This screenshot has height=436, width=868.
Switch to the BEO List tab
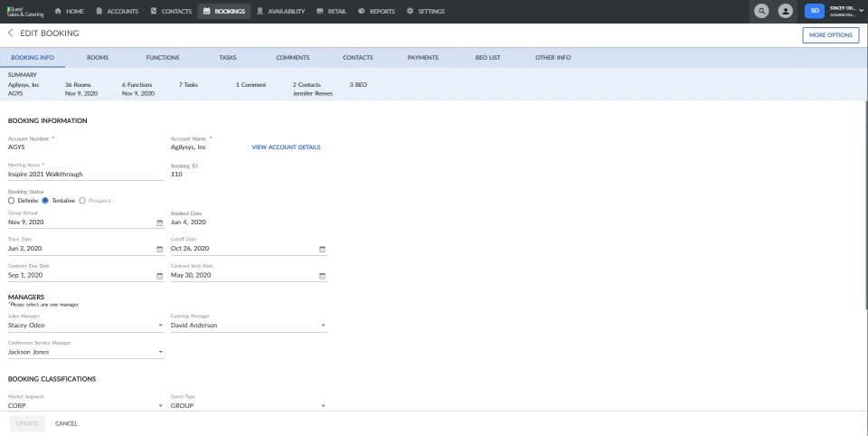pyautogui.click(x=487, y=58)
